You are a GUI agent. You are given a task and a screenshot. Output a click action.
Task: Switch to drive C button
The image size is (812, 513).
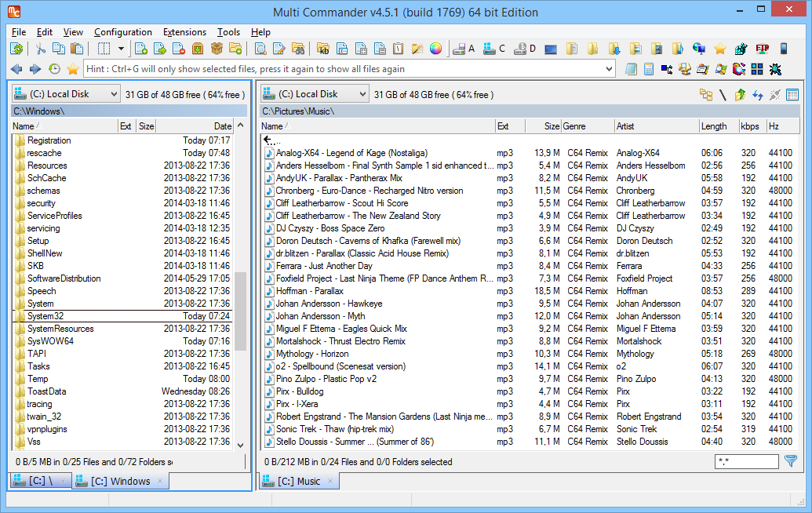click(494, 49)
